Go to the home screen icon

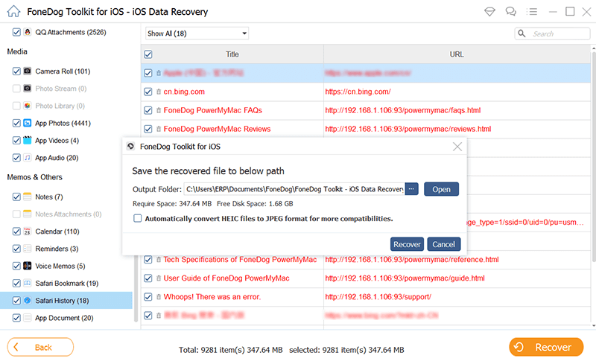[x=13, y=11]
